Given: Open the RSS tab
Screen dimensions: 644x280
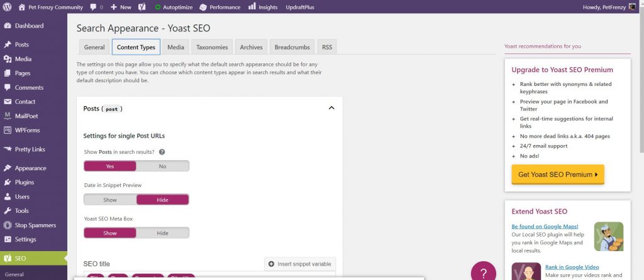Looking at the screenshot, I should (x=327, y=46).
